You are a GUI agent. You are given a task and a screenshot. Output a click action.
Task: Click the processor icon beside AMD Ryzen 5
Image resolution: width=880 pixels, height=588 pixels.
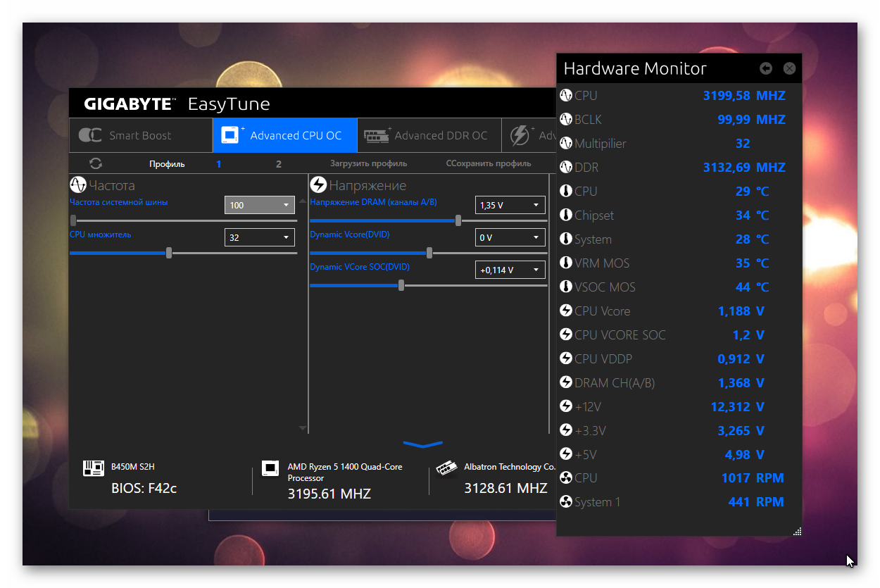[x=270, y=468]
